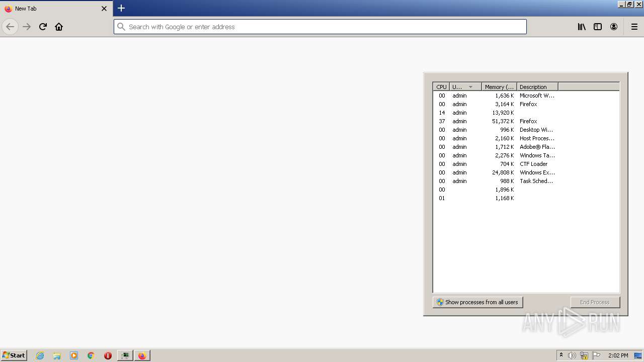Click the search or address bar

coord(320,27)
